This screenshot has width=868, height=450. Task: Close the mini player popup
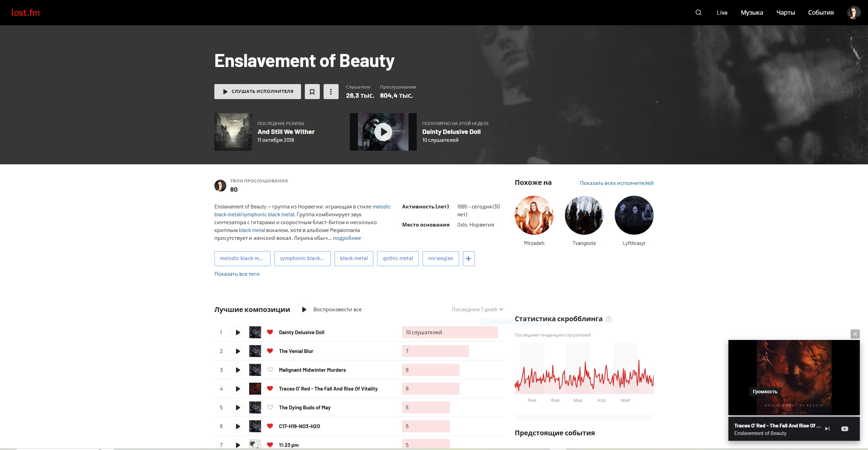coord(855,334)
